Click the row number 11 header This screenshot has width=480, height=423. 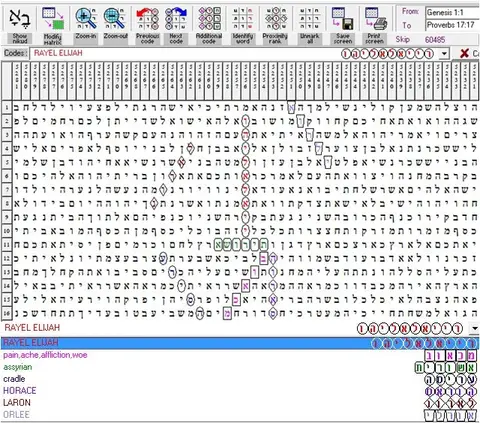(7, 245)
